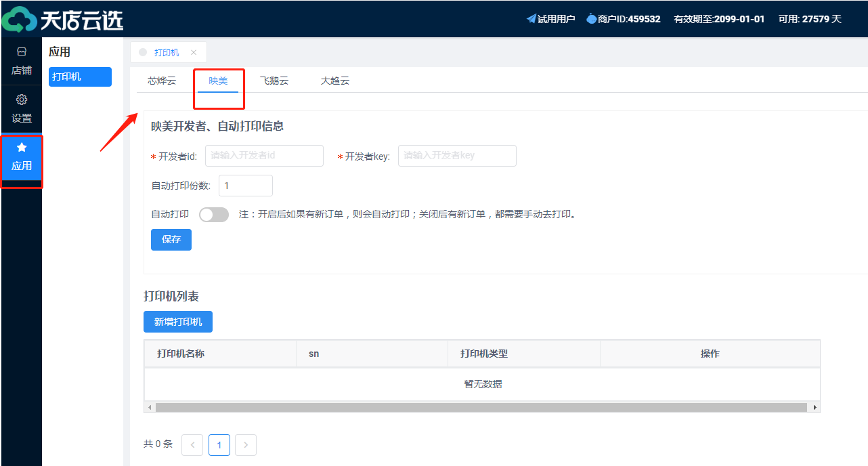Viewport: 868px width, 466px height.
Task: Click the 保存 button
Action: pyautogui.click(x=171, y=240)
